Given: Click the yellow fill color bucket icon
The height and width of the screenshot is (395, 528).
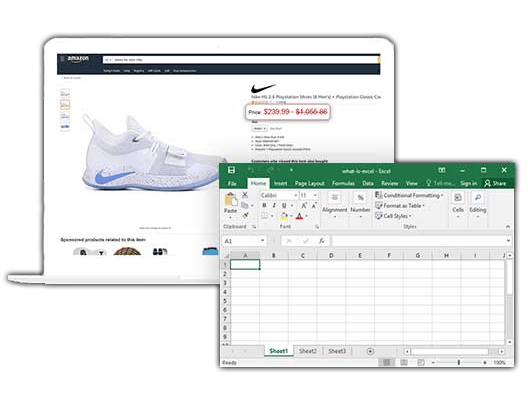Looking at the screenshot, I should 284,216.
